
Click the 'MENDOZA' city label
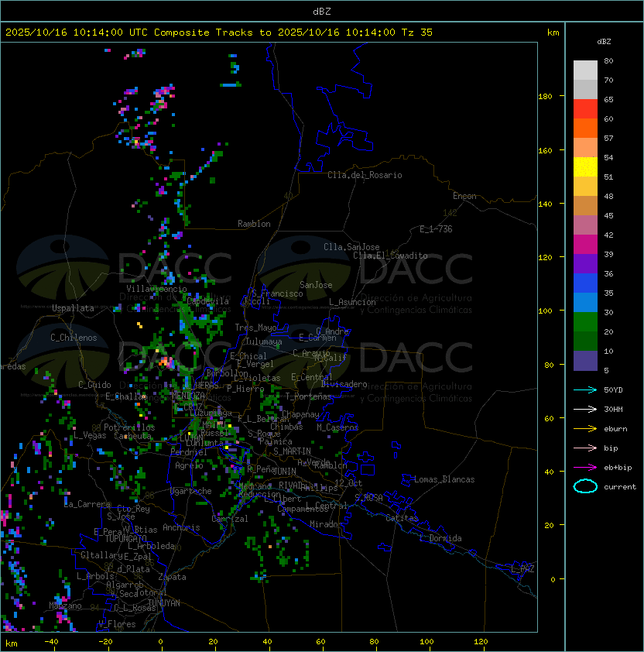188,396
